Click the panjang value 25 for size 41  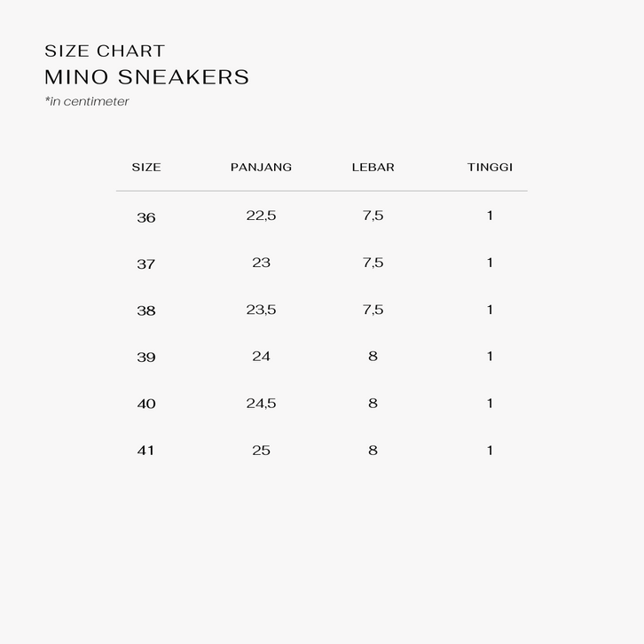click(x=261, y=451)
